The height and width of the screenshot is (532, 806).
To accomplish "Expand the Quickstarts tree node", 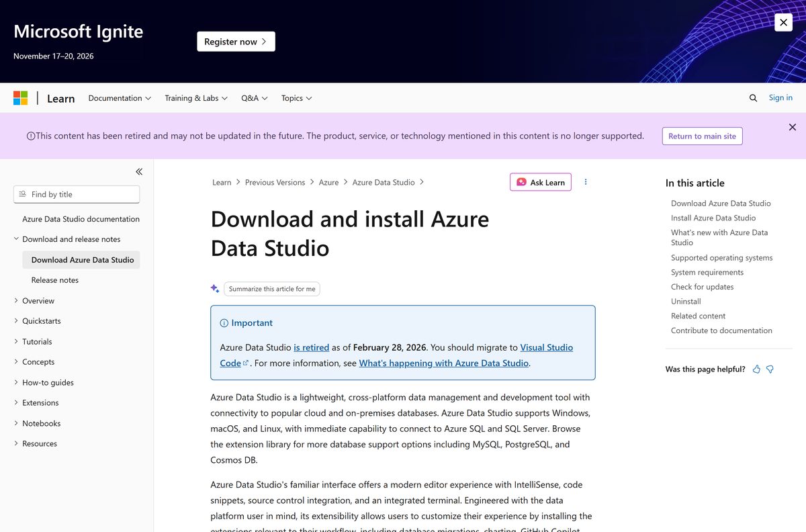I will pos(16,321).
